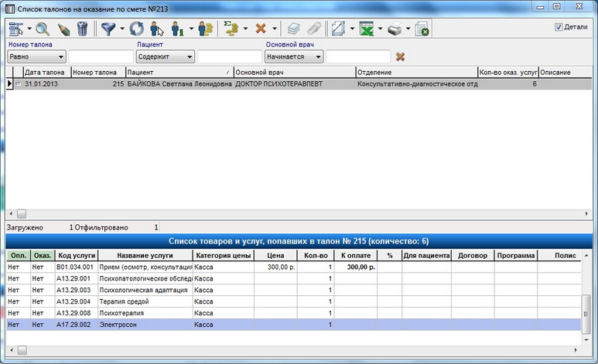The image size is (598, 364).
Task: Click the Основной врач filter input field
Action: click(358, 56)
